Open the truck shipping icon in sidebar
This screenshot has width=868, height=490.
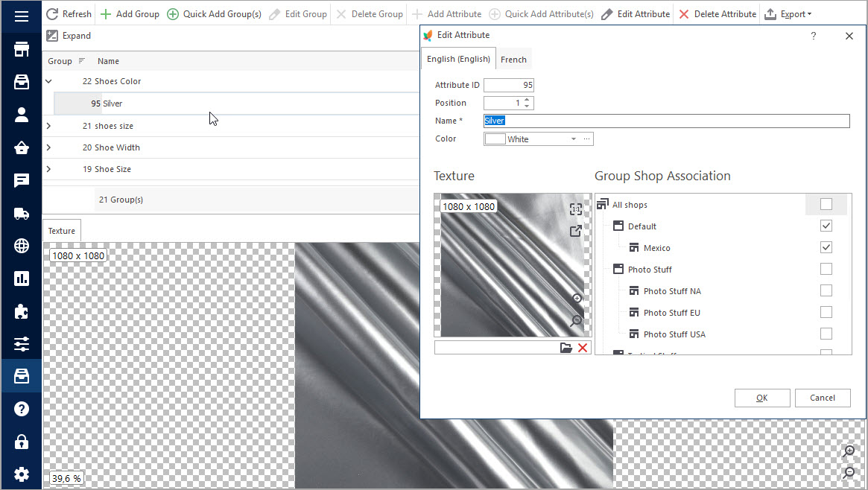pos(21,214)
